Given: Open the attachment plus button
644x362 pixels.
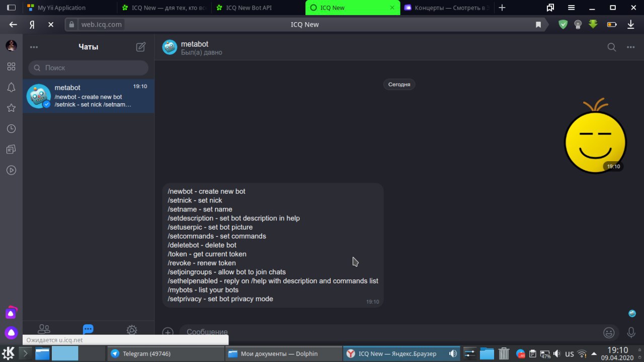Looking at the screenshot, I should (168, 332).
